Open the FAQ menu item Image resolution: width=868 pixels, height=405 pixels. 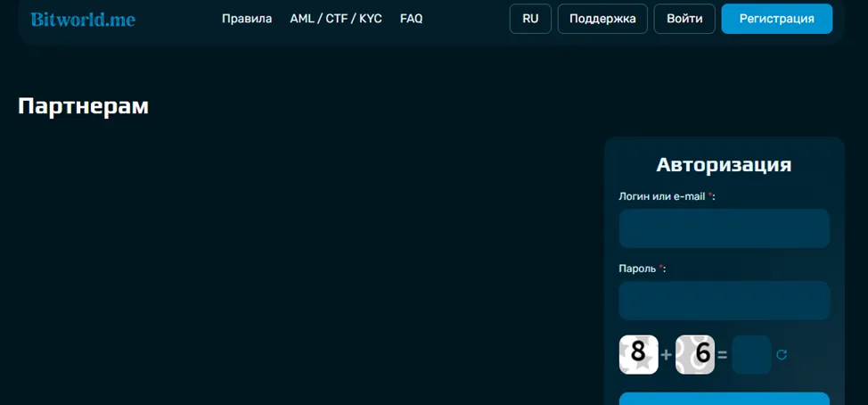pyautogui.click(x=412, y=19)
